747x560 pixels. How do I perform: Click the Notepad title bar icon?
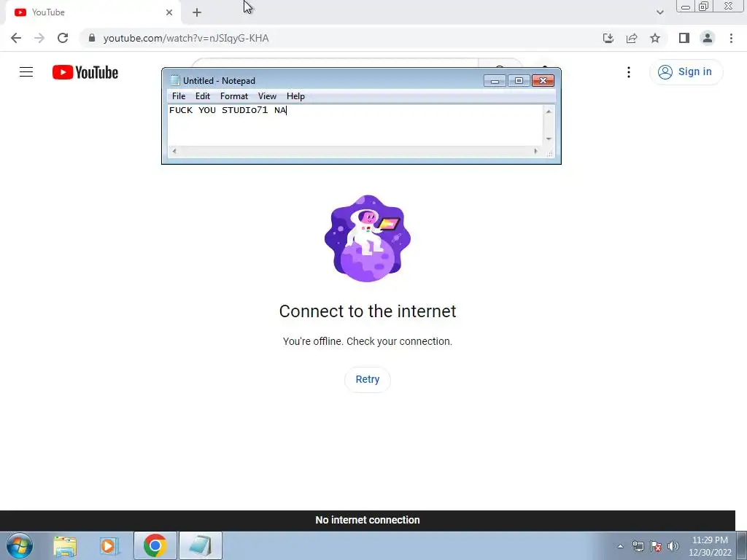(175, 80)
